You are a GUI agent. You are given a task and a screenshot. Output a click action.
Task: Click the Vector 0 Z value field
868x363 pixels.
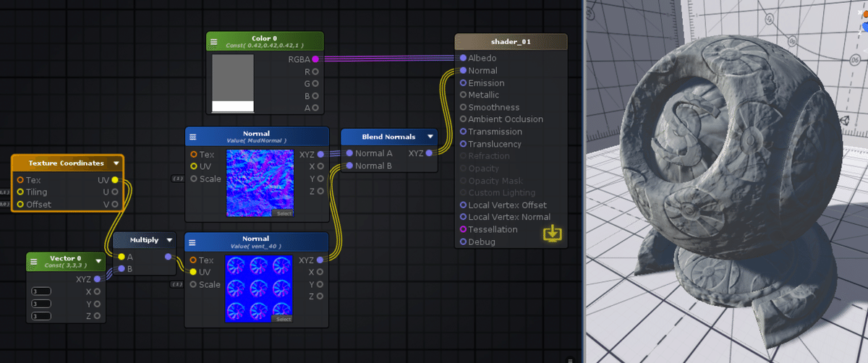[x=41, y=316]
